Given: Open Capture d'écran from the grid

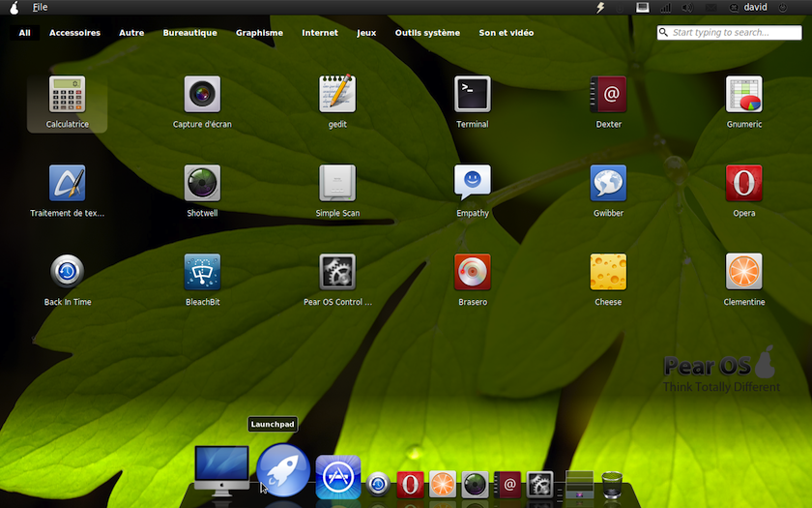Looking at the screenshot, I should pyautogui.click(x=202, y=95).
